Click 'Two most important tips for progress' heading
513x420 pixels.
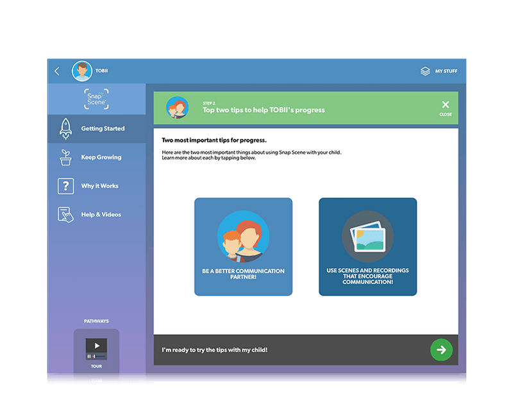214,140
